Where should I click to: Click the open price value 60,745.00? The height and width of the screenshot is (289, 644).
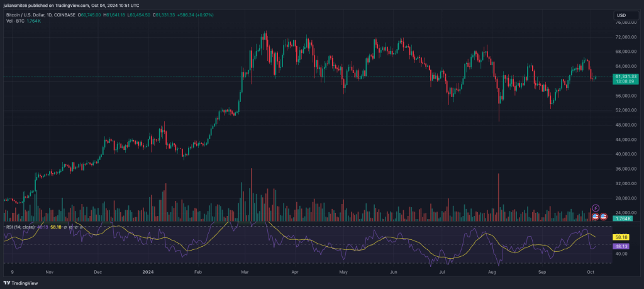click(x=92, y=15)
